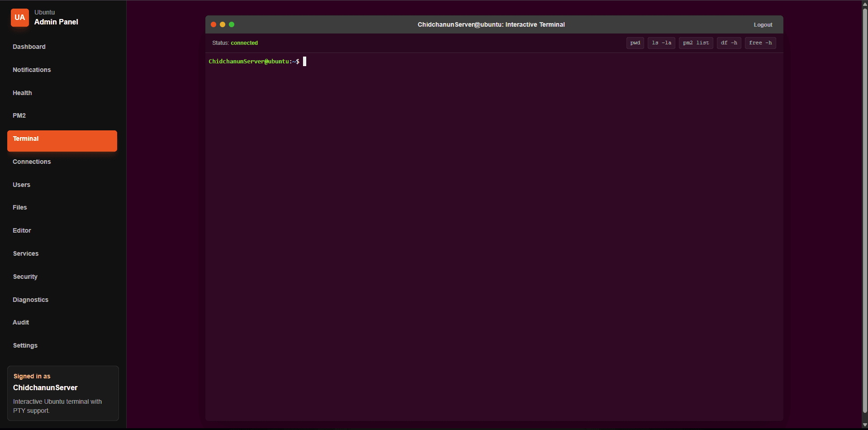
Task: Click the ChidchanunServer signed-in name
Action: click(x=45, y=388)
